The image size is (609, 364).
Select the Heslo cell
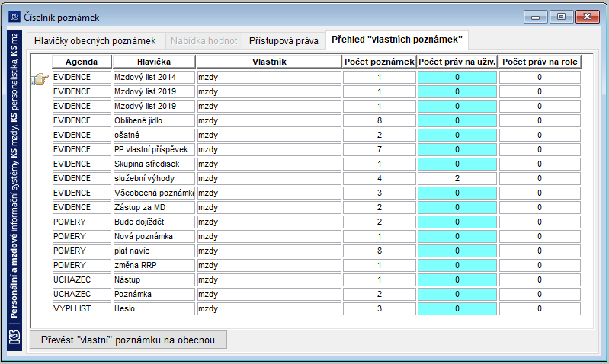coord(154,308)
